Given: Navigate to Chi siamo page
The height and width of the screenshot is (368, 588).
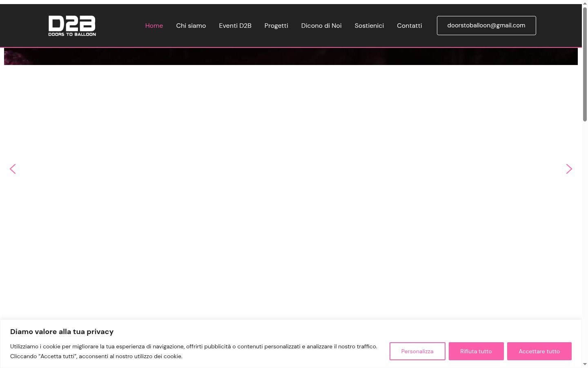Looking at the screenshot, I should click(191, 26).
